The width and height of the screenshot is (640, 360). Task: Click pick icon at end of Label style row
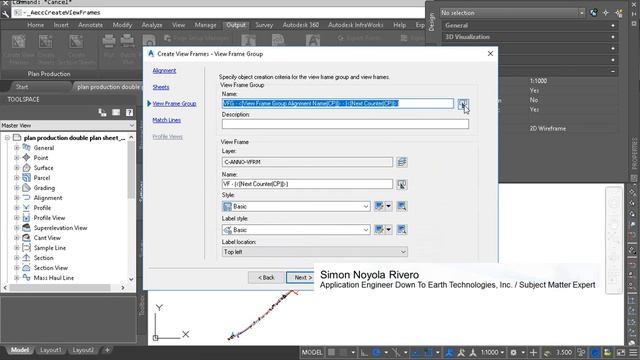tap(402, 229)
